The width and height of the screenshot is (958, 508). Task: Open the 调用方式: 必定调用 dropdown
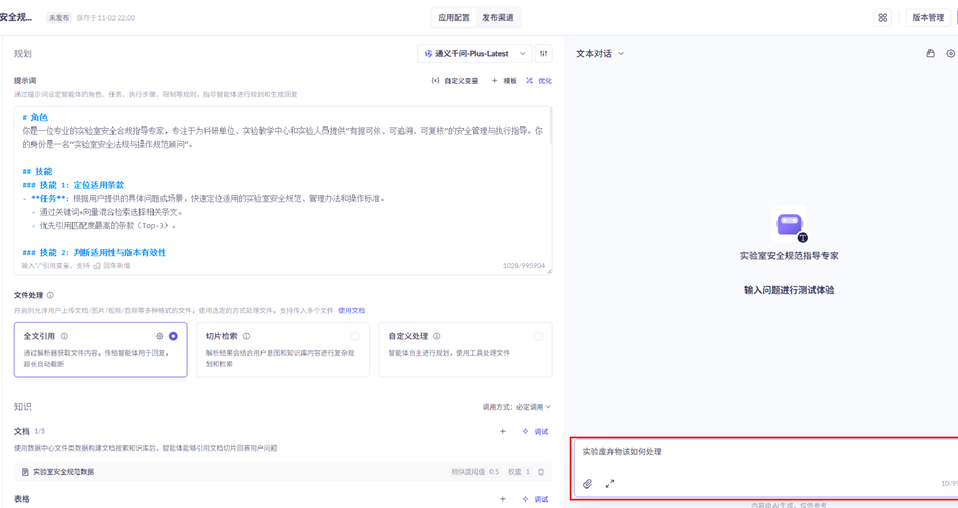pyautogui.click(x=517, y=407)
